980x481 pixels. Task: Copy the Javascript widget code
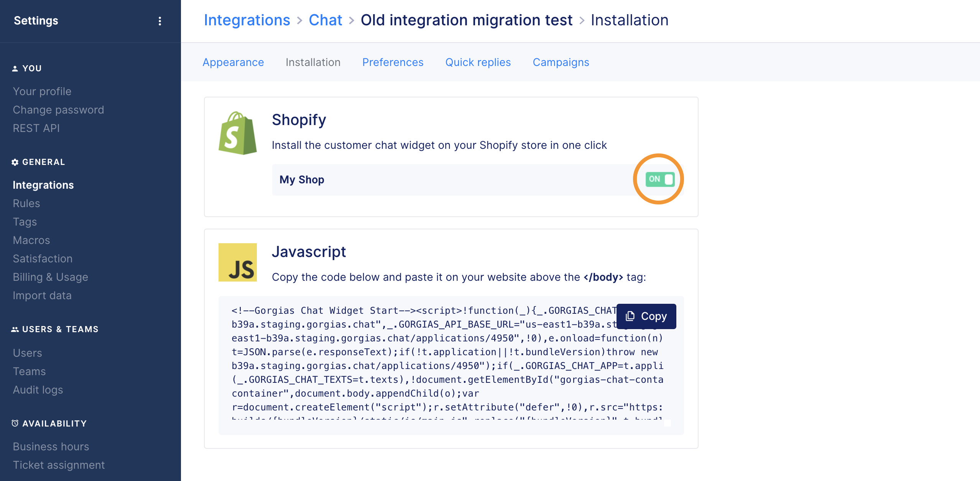646,316
